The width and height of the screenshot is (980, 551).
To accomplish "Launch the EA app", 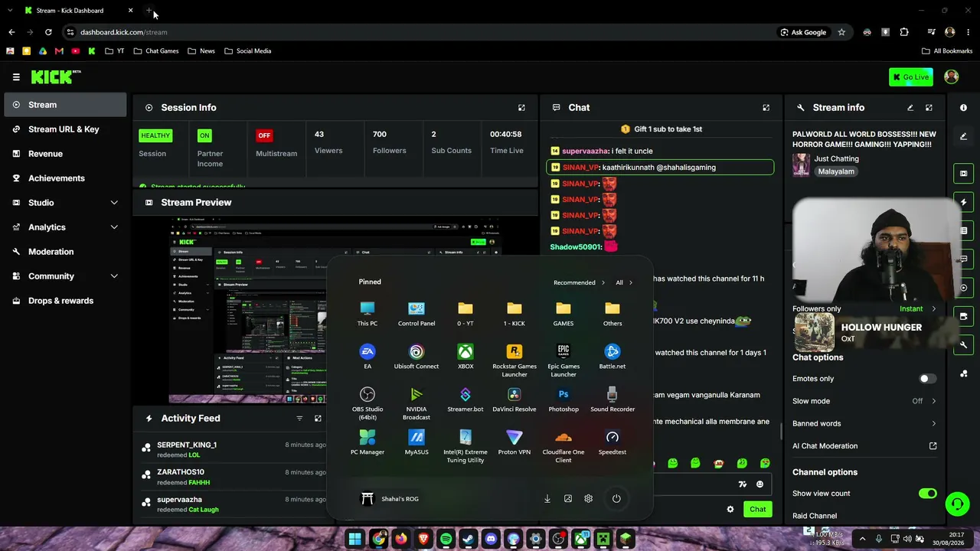I will point(367,357).
